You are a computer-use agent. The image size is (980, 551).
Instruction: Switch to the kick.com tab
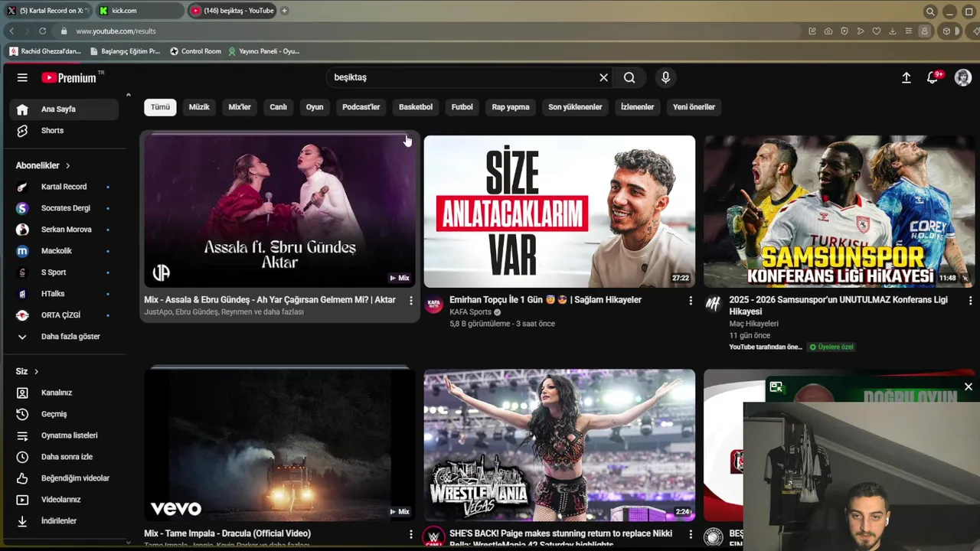tap(139, 11)
